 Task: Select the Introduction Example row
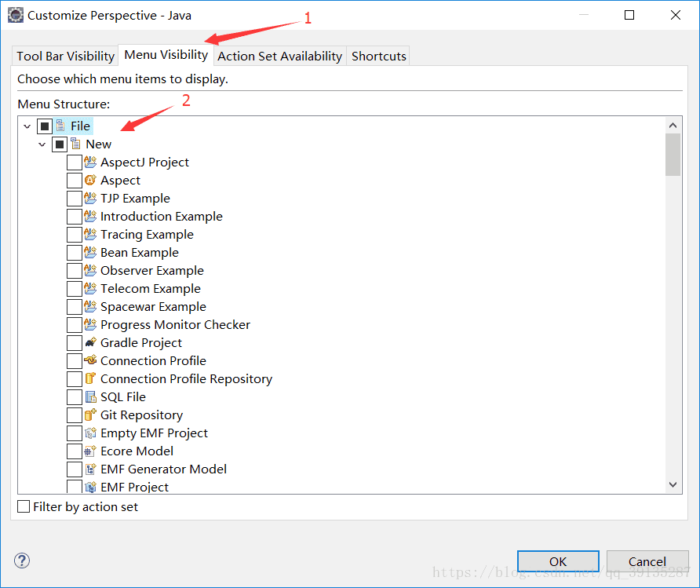click(161, 216)
